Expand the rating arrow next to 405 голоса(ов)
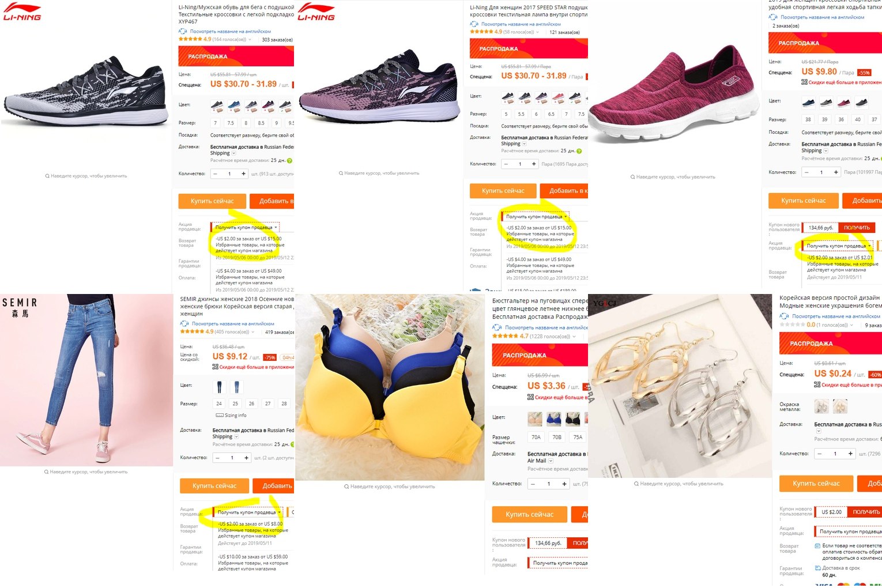The image size is (882, 588). tap(252, 331)
